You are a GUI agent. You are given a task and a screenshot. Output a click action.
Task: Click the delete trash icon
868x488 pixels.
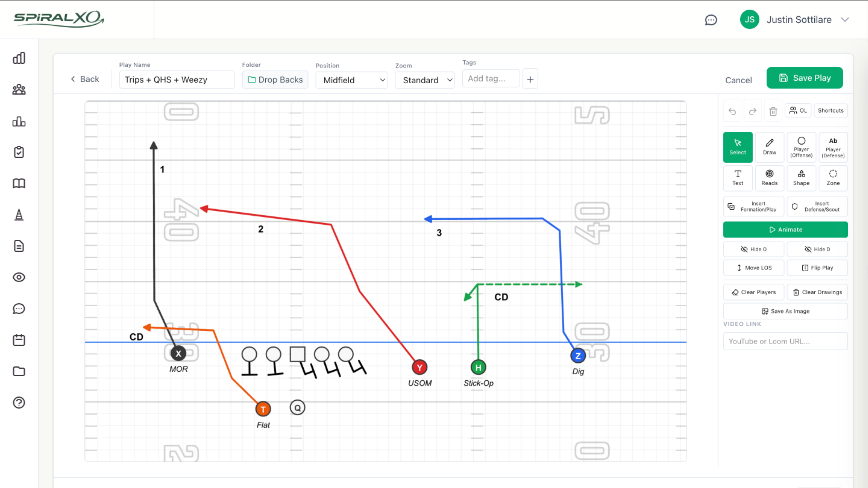click(x=773, y=110)
